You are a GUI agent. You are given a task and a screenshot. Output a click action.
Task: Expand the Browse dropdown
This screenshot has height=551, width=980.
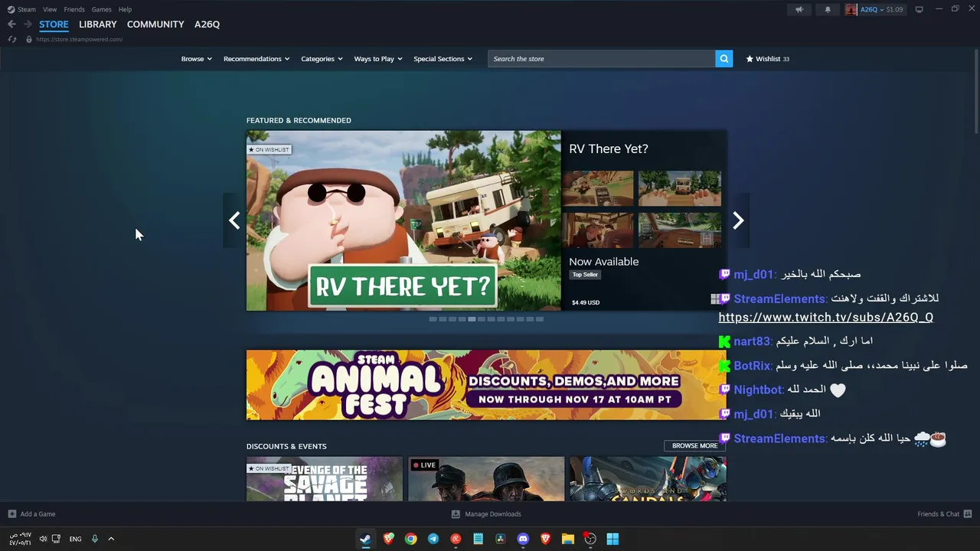(197, 59)
